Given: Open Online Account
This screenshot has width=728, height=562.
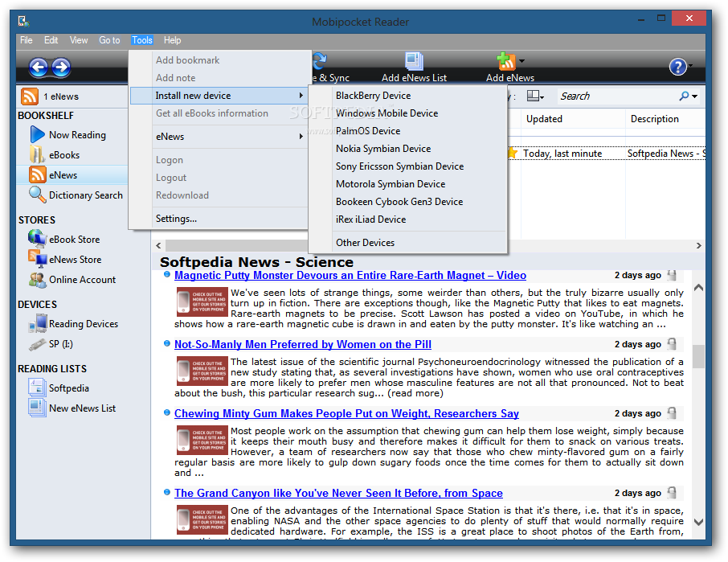Looking at the screenshot, I should [x=83, y=280].
